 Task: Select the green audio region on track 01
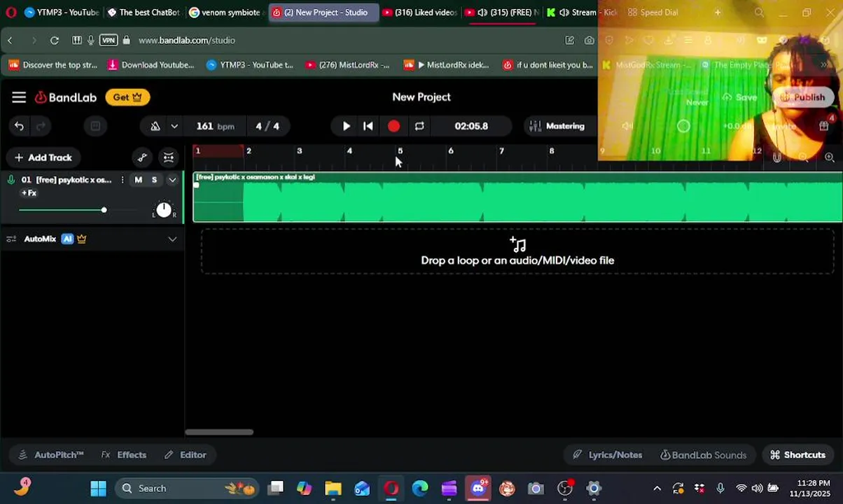pos(517,197)
